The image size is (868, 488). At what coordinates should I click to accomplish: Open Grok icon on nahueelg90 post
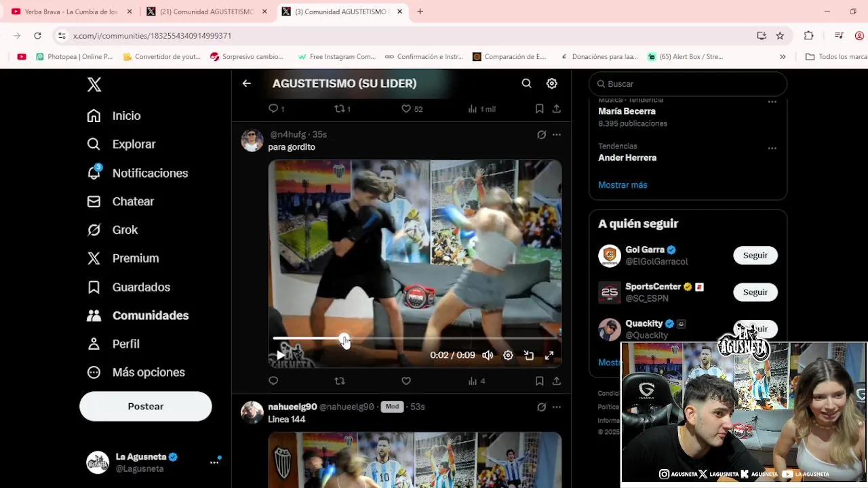pyautogui.click(x=541, y=407)
